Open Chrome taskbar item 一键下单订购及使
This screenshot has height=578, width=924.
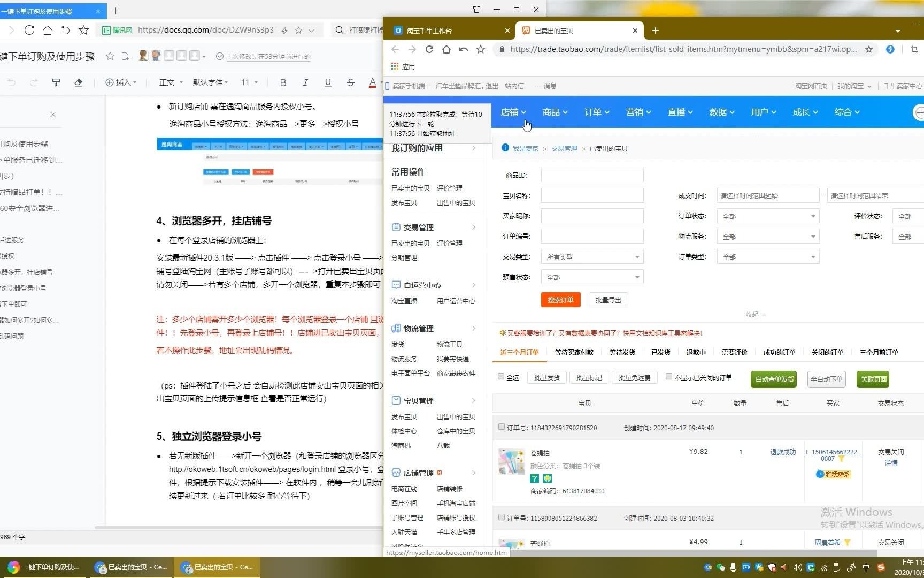(44, 567)
